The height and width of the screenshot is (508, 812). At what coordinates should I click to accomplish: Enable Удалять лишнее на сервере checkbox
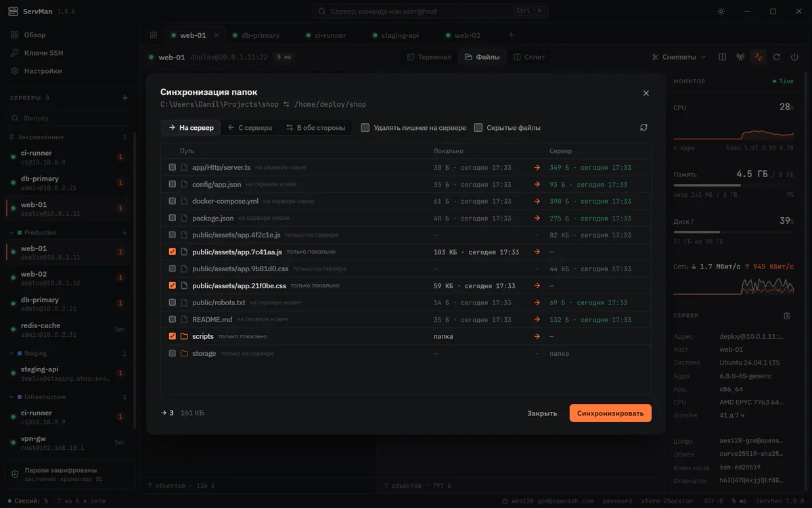click(x=365, y=127)
